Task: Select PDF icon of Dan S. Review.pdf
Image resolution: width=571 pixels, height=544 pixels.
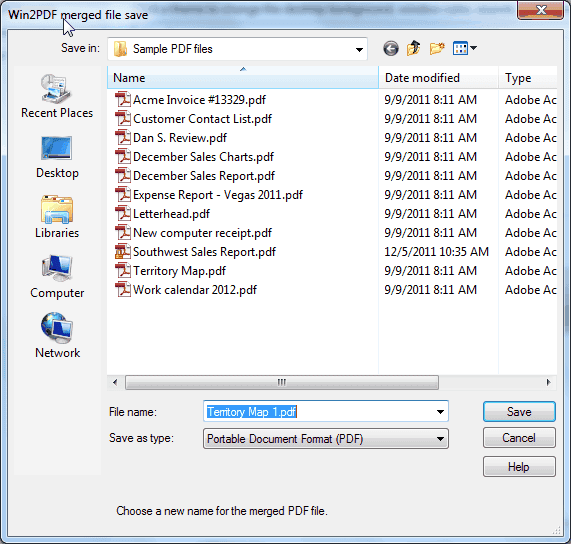Action: (x=123, y=138)
